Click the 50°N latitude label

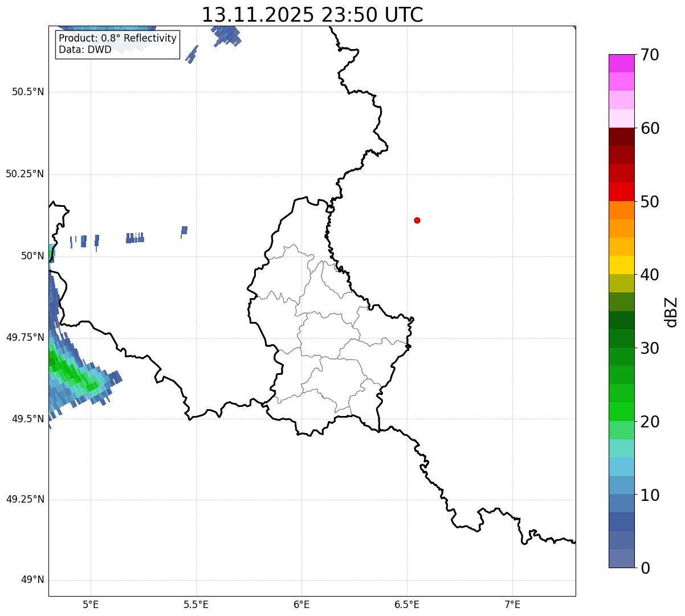point(32,256)
